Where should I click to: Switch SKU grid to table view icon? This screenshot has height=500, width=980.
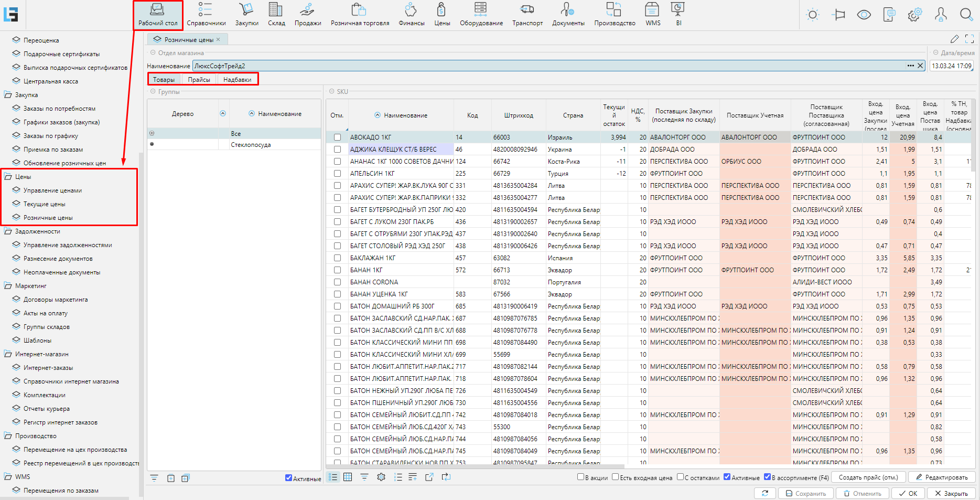tap(348, 477)
